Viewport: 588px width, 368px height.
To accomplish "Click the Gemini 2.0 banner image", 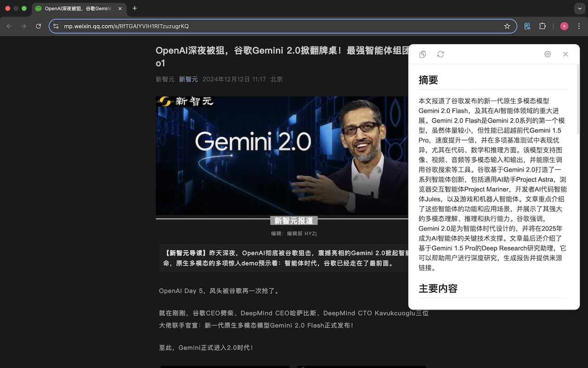I will [x=282, y=155].
